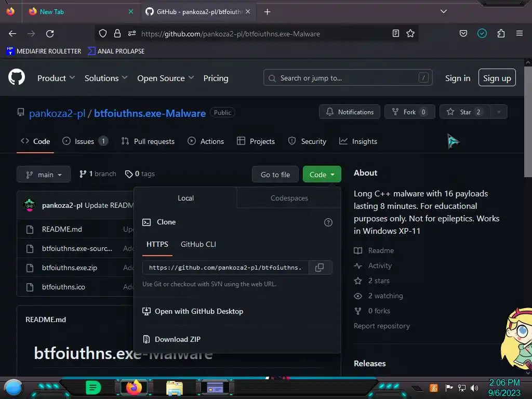Select the HTTPS clone tab
The height and width of the screenshot is (399, 532).
coord(157,244)
